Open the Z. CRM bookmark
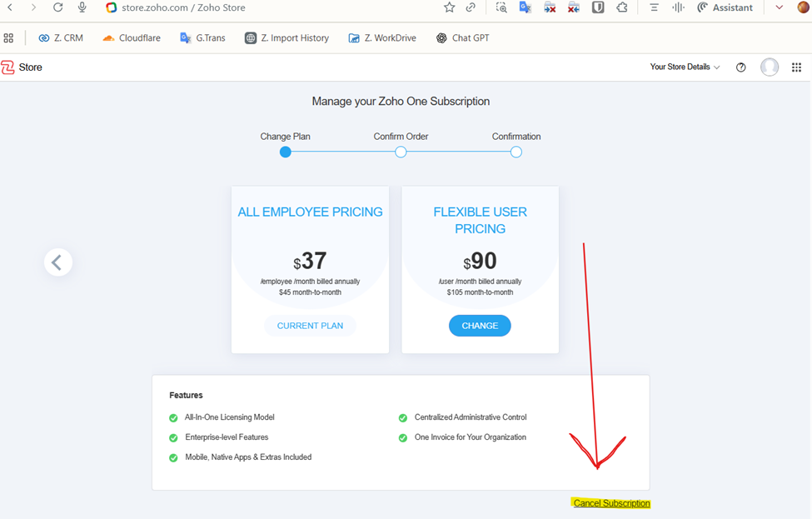812x519 pixels. pyautogui.click(x=61, y=37)
